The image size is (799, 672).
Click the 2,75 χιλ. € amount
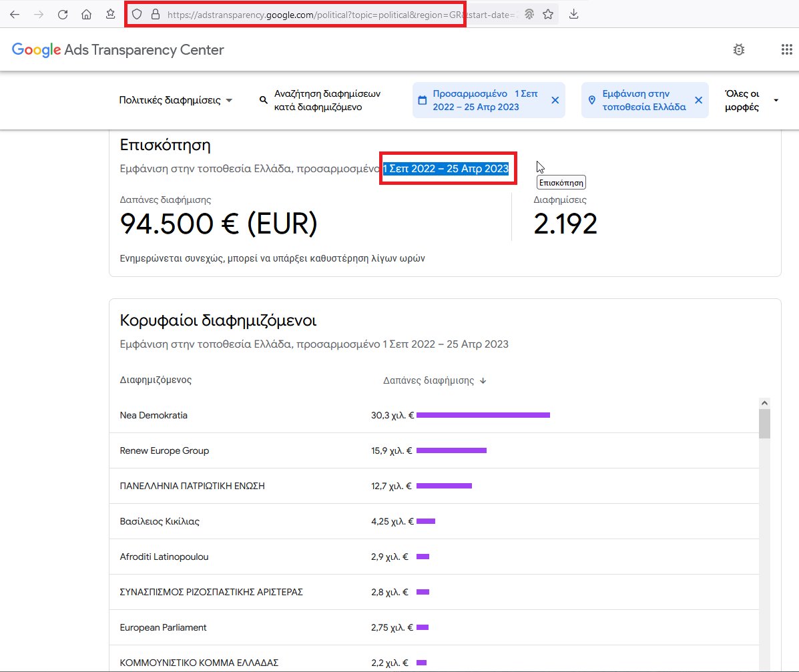point(392,627)
